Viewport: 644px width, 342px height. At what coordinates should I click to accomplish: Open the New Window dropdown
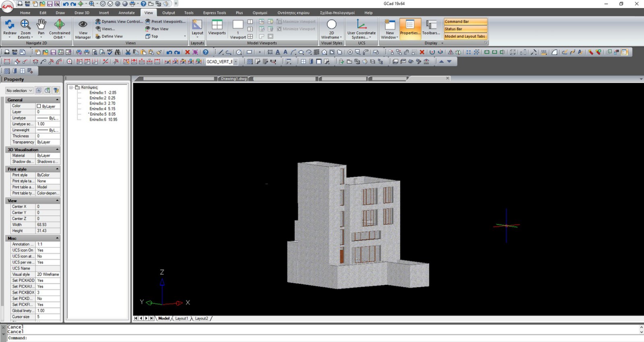click(x=390, y=29)
